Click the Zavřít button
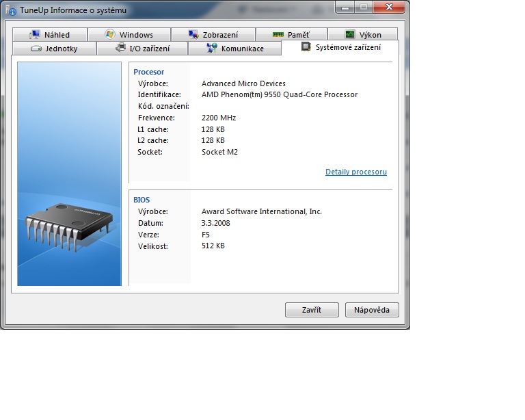This screenshot has width=525, height=420. tap(312, 310)
